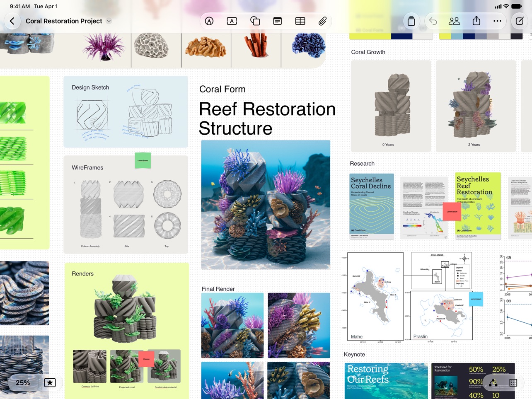This screenshot has width=532, height=399.
Task: Open the paperclip attachment menu
Action: tap(323, 21)
